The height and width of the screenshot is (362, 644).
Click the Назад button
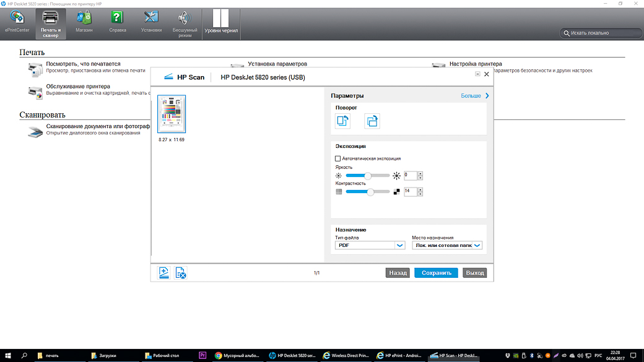[x=398, y=273]
